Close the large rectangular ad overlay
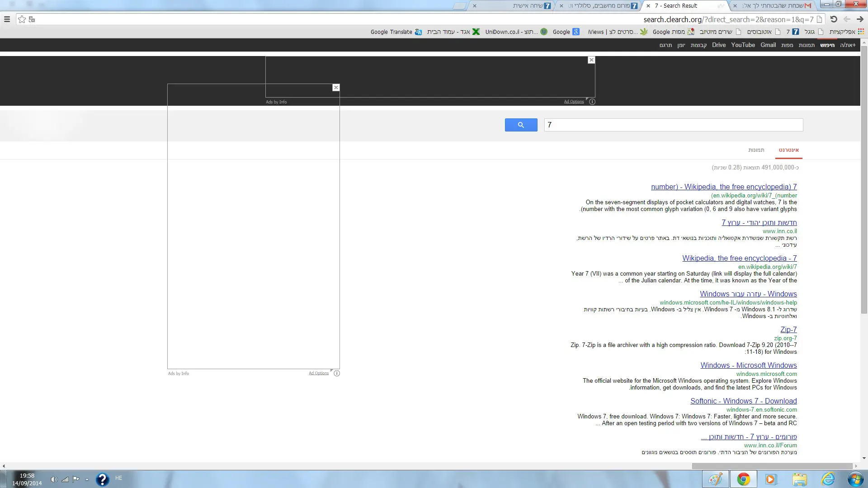 pos(336,88)
